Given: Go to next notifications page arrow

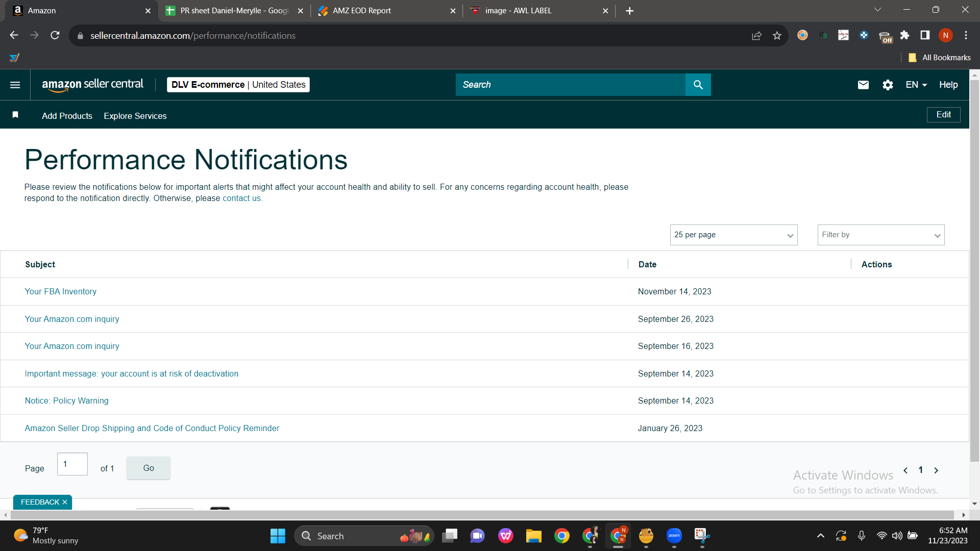Looking at the screenshot, I should click(936, 470).
